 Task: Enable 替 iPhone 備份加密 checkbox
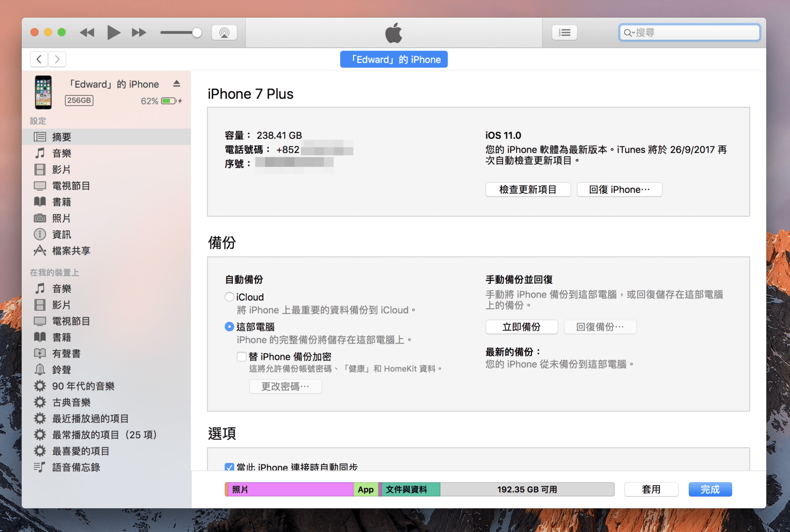click(x=241, y=356)
